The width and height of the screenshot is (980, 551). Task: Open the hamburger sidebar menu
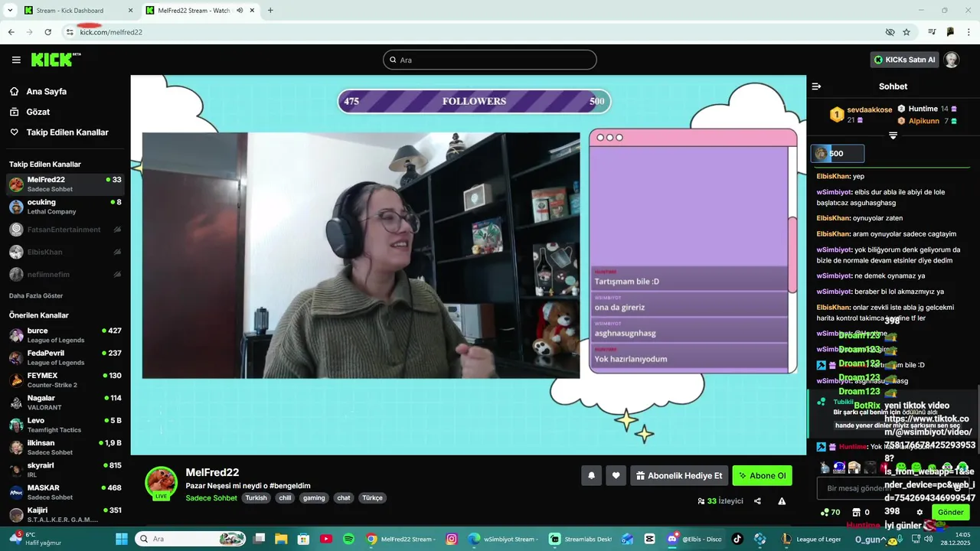coord(16,60)
